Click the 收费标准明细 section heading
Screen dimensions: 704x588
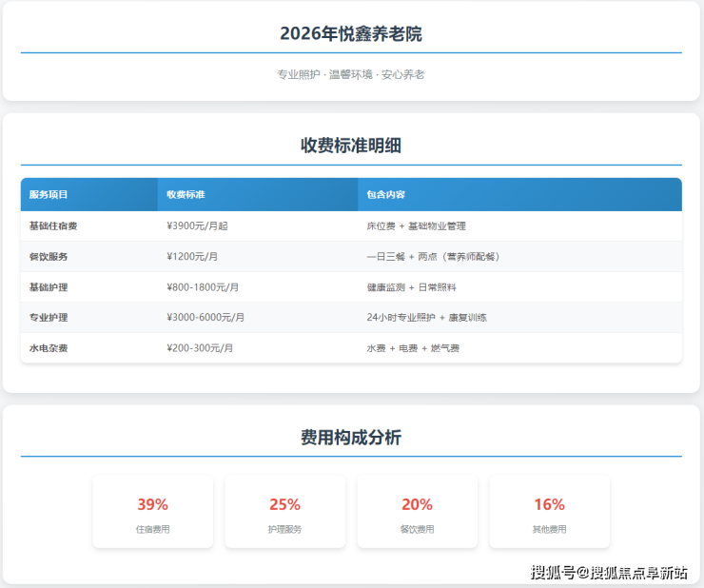coord(351,146)
